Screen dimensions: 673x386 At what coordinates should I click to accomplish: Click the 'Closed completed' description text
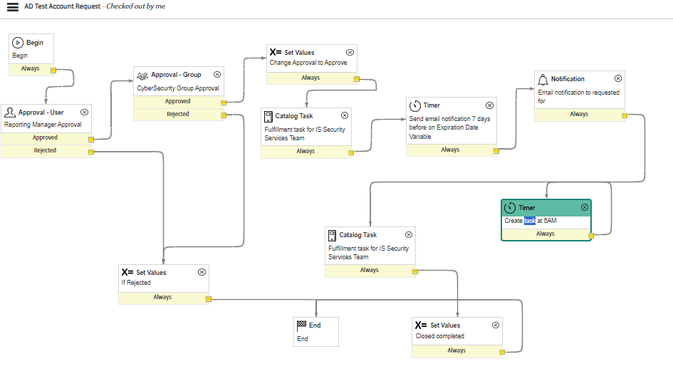(x=440, y=336)
